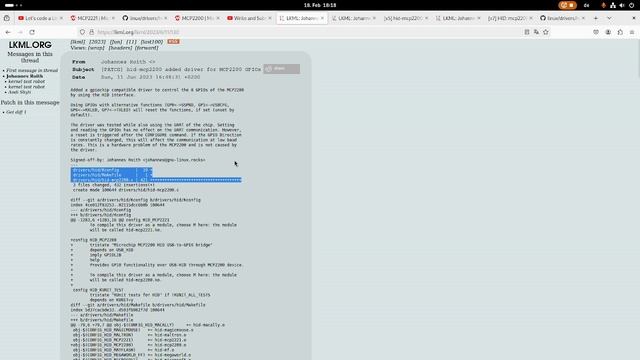Open Firefox View icon left of tabs
Screen dimensions: 640x360
point(7,18)
